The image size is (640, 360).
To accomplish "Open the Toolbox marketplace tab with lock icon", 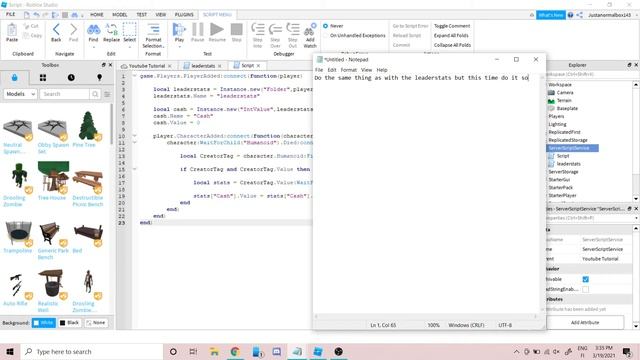I will 15,78.
